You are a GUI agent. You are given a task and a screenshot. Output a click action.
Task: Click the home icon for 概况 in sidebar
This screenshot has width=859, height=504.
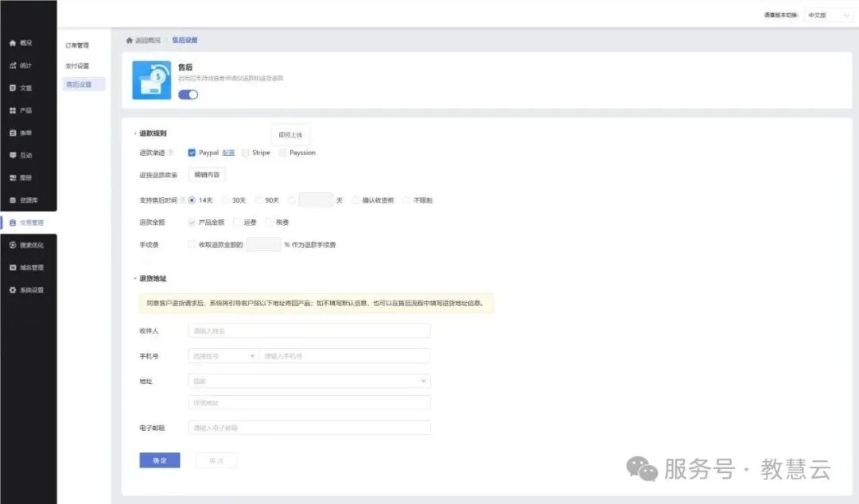pyautogui.click(x=13, y=43)
